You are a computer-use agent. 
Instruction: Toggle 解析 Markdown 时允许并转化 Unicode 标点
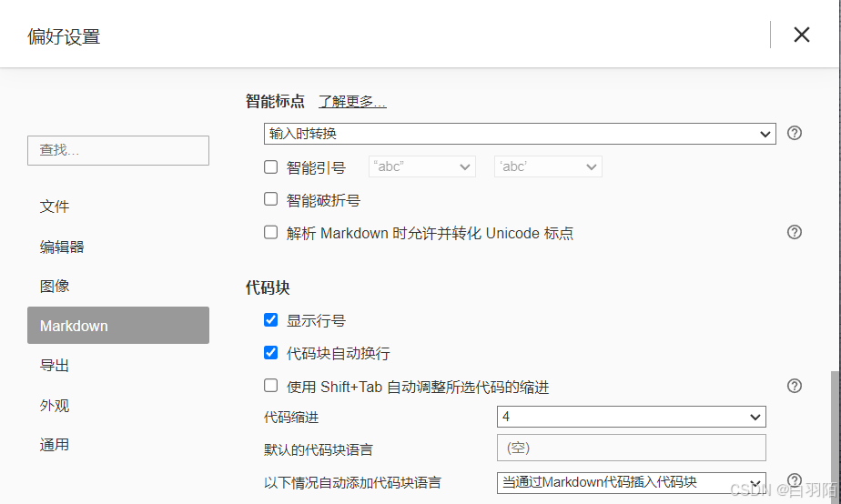point(271,232)
